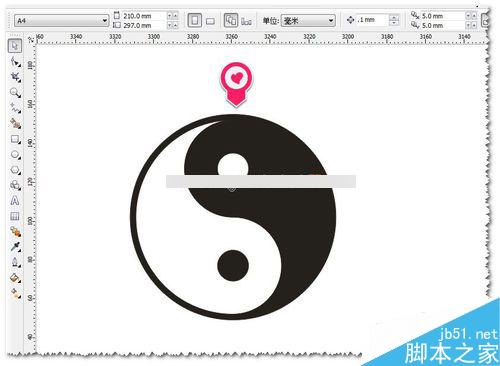Select the Smart Fill tool
The height and width of the screenshot is (366, 500).
click(x=15, y=123)
